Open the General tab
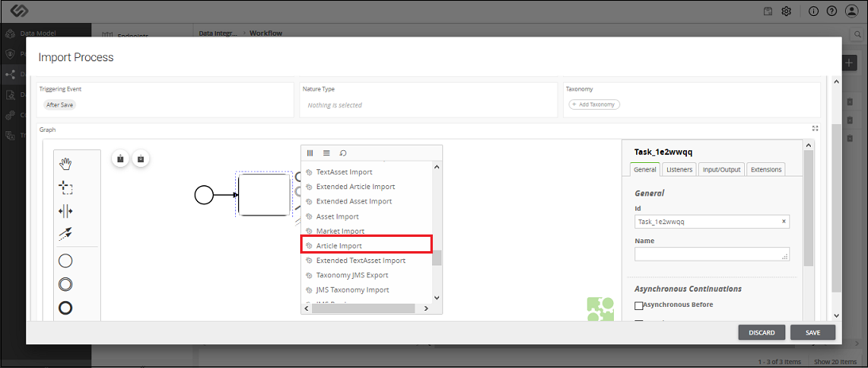The image size is (868, 368). tap(645, 169)
